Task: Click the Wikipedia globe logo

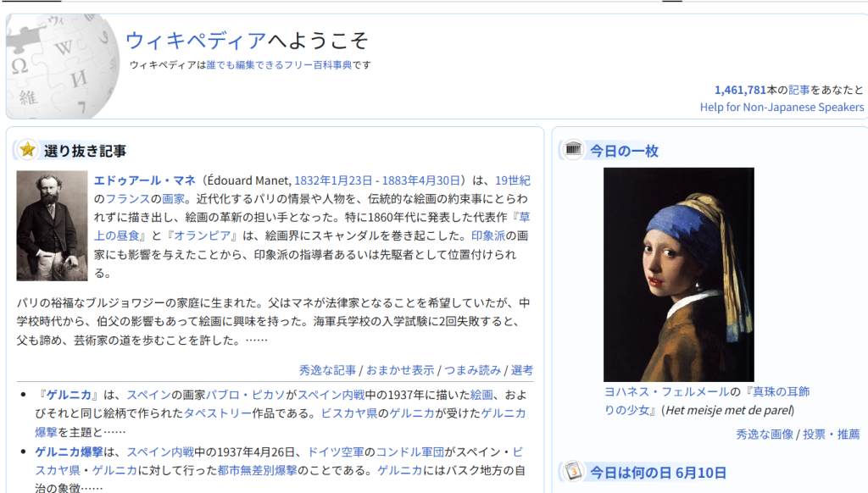Action: 63,66
